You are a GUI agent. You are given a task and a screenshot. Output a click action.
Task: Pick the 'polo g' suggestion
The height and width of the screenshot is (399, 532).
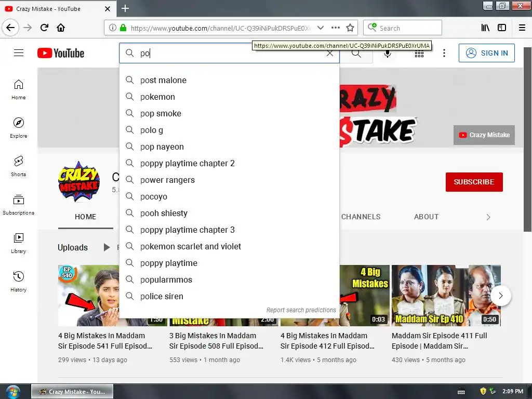click(229, 130)
